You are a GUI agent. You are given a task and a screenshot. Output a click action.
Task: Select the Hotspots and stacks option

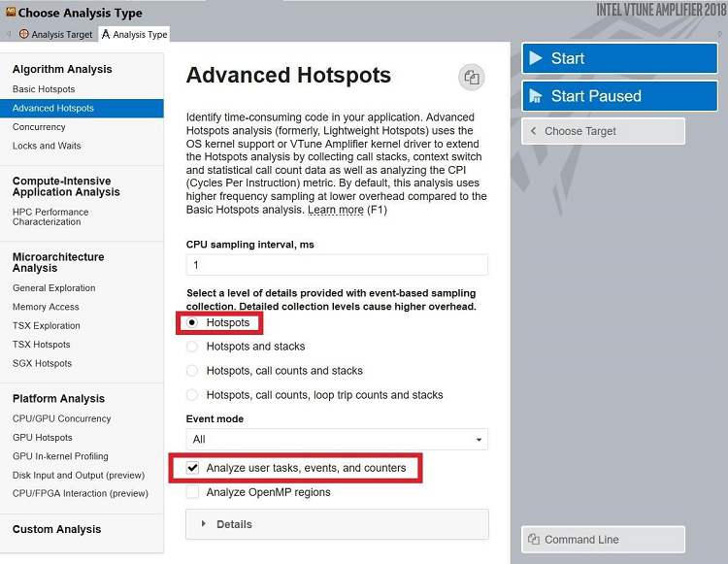pyautogui.click(x=192, y=347)
